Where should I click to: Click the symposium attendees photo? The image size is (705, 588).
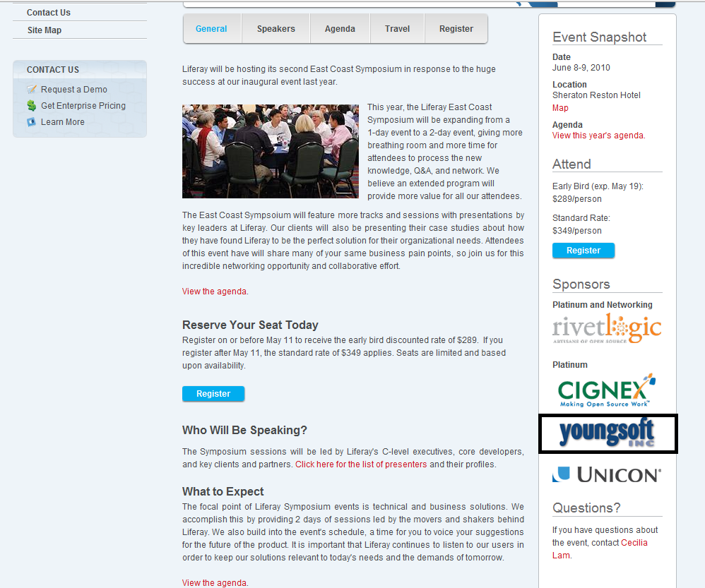(x=271, y=151)
